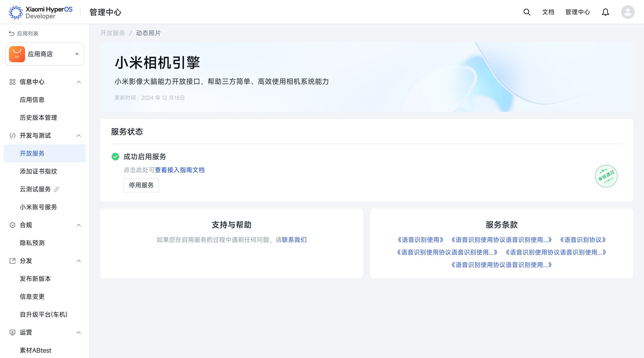The image size is (644, 358).
Task: Click the monitor icon beside 运营
Action: coord(13,332)
